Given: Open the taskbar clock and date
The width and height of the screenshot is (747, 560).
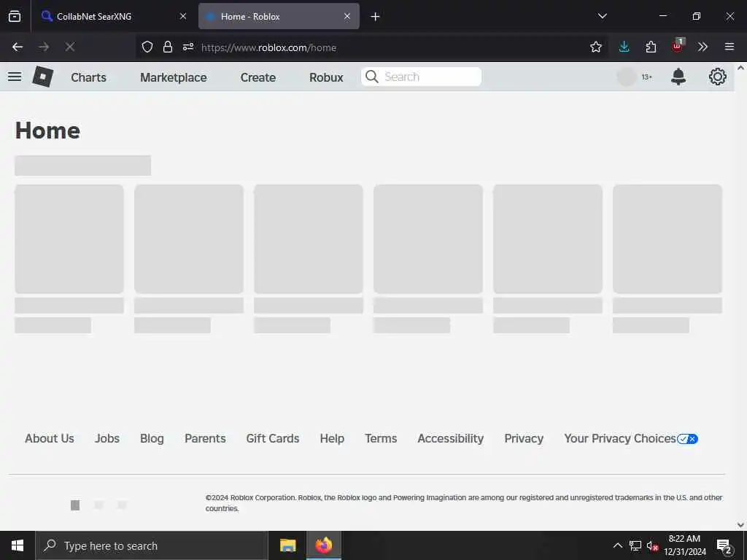Looking at the screenshot, I should click(x=684, y=545).
